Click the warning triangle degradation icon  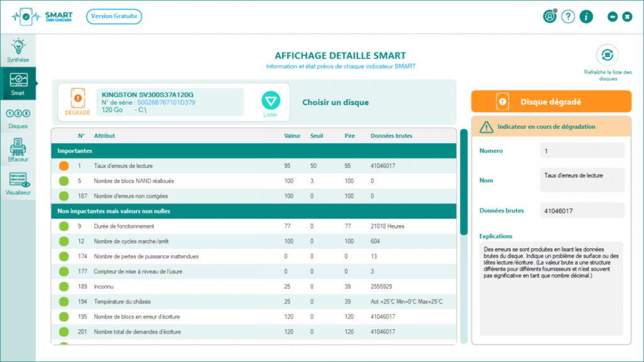486,127
